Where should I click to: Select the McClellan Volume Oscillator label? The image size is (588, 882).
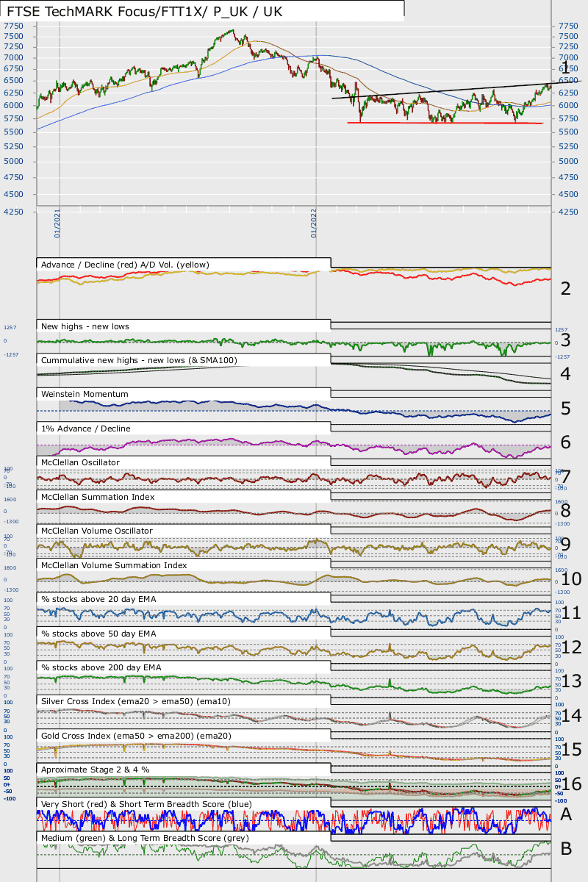97,531
